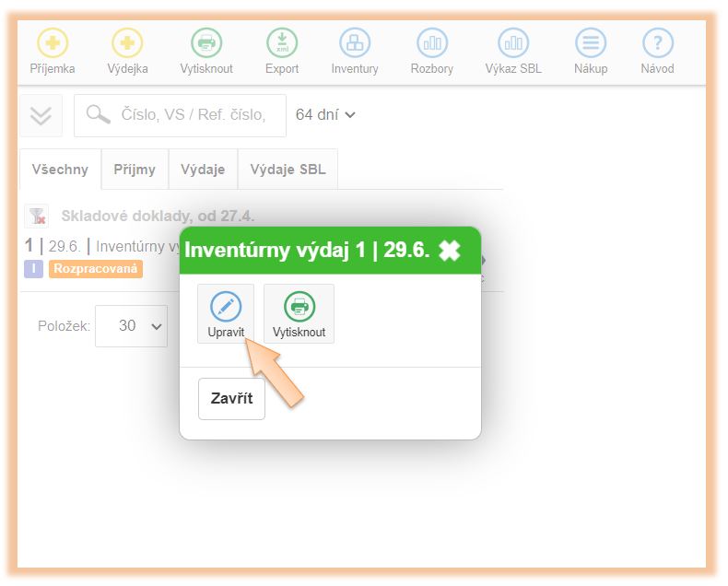The height and width of the screenshot is (586, 728).
Task: Open the Nákup menu icon
Action: tap(591, 43)
